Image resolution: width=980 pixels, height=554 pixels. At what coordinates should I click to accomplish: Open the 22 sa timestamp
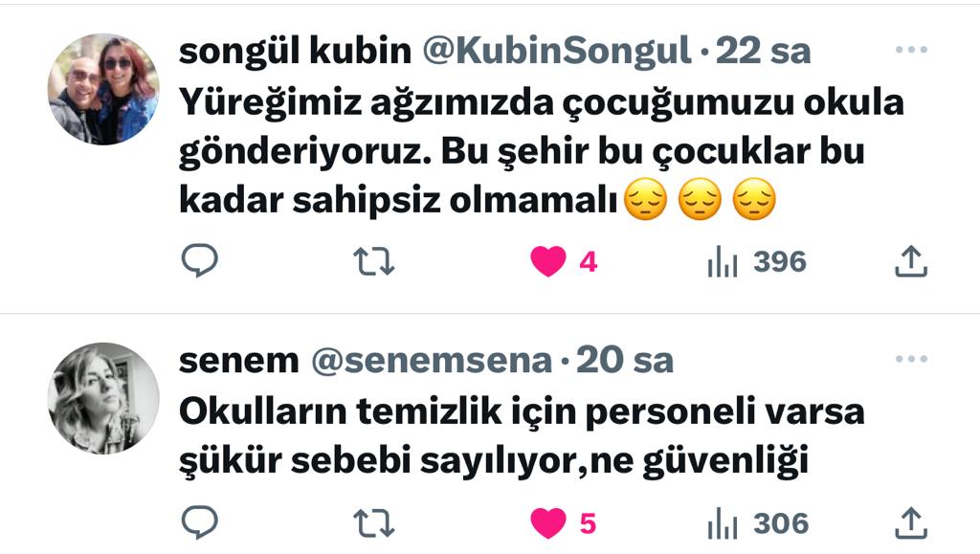click(x=763, y=51)
